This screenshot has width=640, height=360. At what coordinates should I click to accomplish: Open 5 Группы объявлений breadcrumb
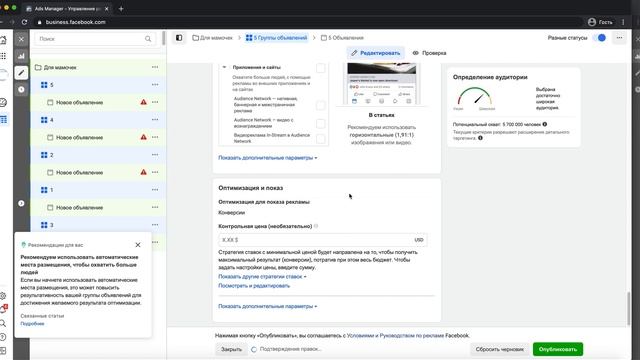(276, 38)
